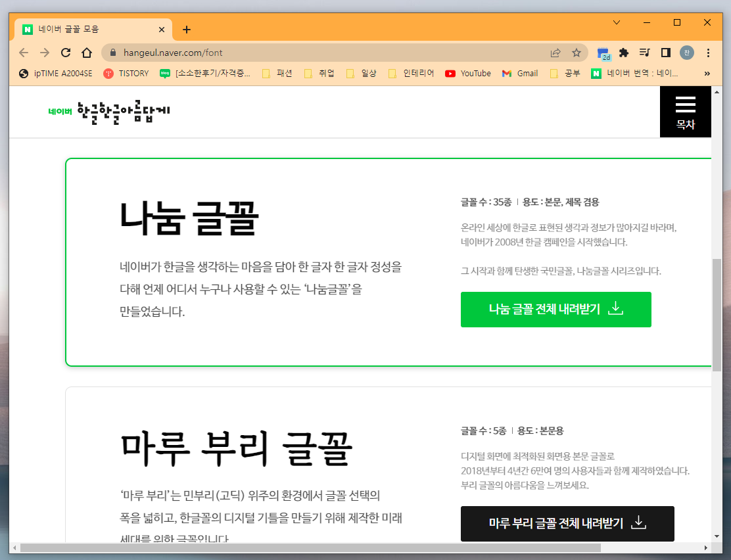Toggle the browser side panel
731x560 pixels.
[666, 53]
